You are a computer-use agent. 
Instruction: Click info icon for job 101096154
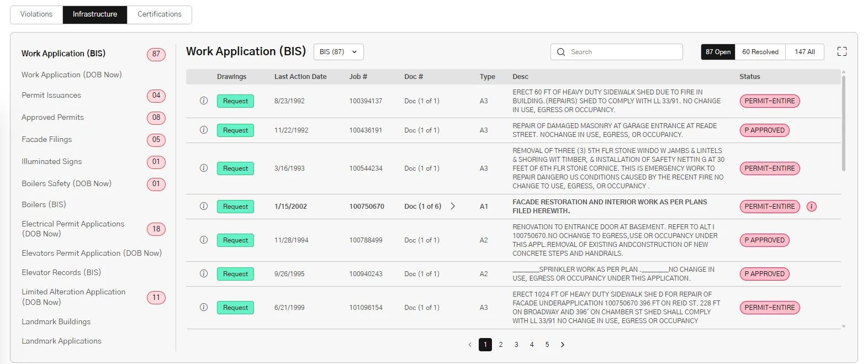tap(204, 308)
